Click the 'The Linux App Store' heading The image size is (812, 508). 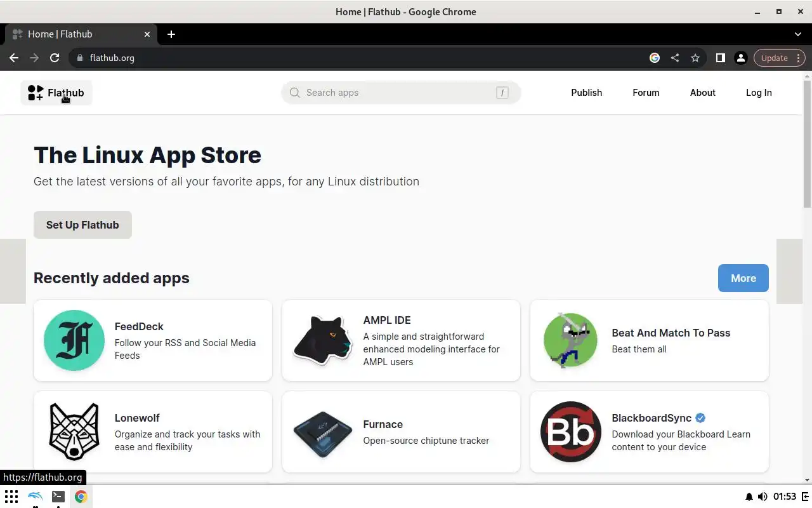tap(147, 155)
